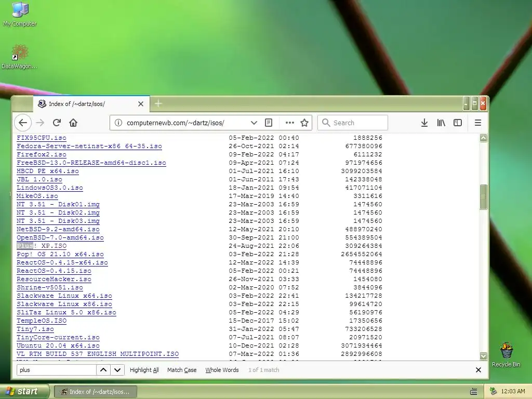Click LindowsOS3.0.iso link
The width and height of the screenshot is (532, 399).
(x=49, y=188)
